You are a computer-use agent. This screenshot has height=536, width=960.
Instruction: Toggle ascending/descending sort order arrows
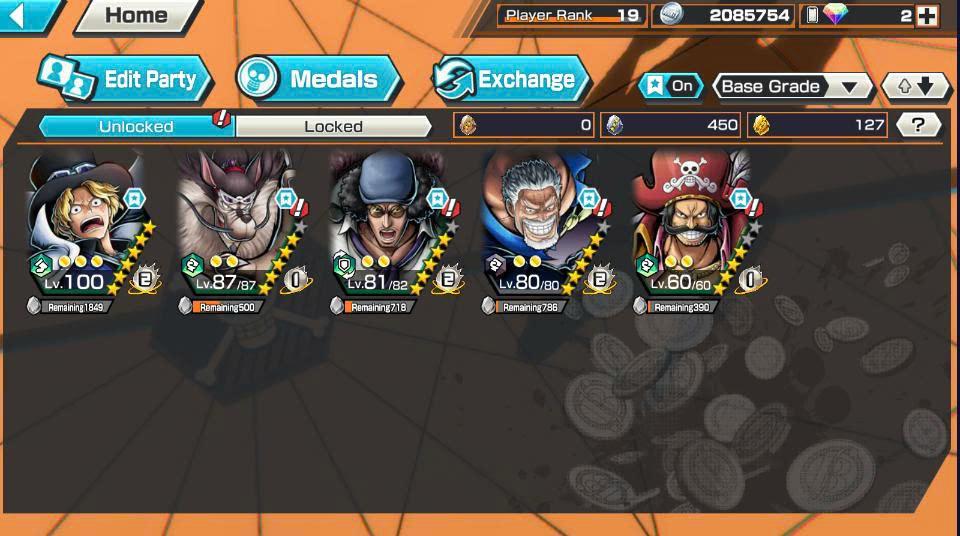click(916, 86)
